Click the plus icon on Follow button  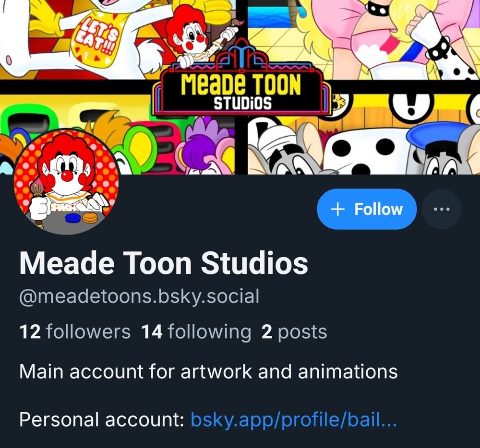[x=337, y=210]
